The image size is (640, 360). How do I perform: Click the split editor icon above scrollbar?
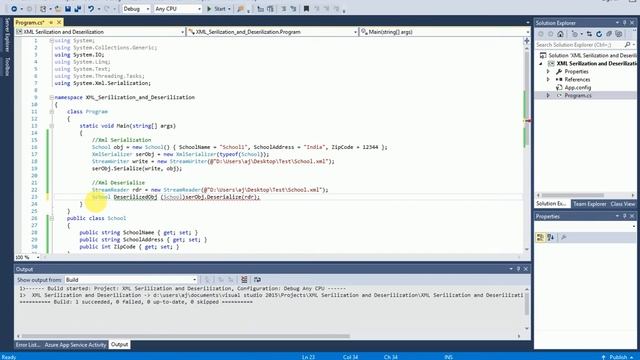(527, 41)
